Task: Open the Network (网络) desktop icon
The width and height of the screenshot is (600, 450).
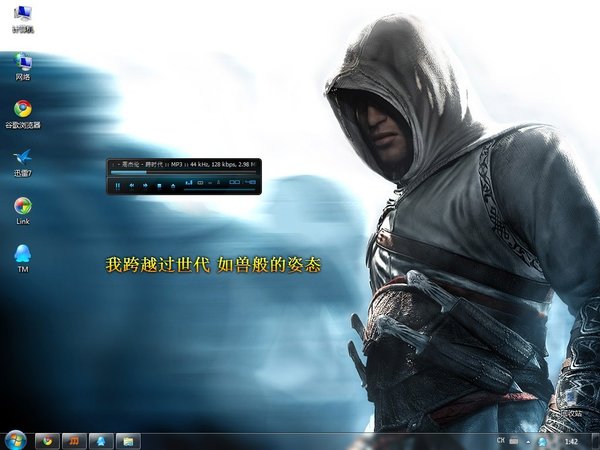Action: click(21, 63)
